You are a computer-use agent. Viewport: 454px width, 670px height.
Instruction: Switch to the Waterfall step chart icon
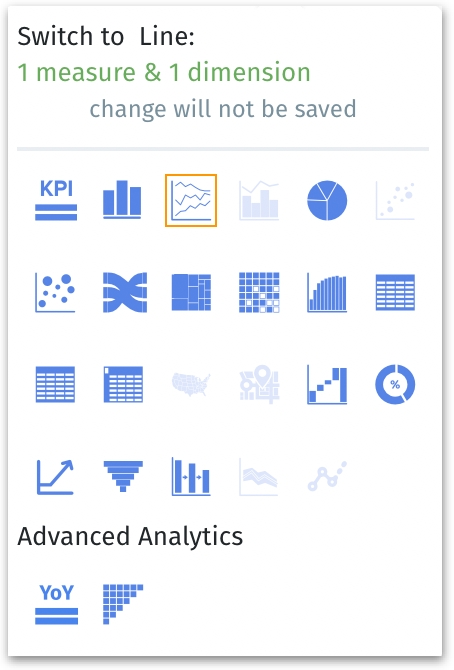point(327,385)
